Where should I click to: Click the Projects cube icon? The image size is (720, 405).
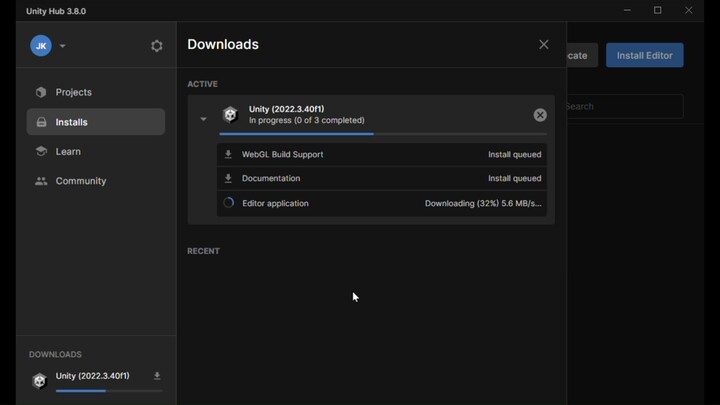41,92
